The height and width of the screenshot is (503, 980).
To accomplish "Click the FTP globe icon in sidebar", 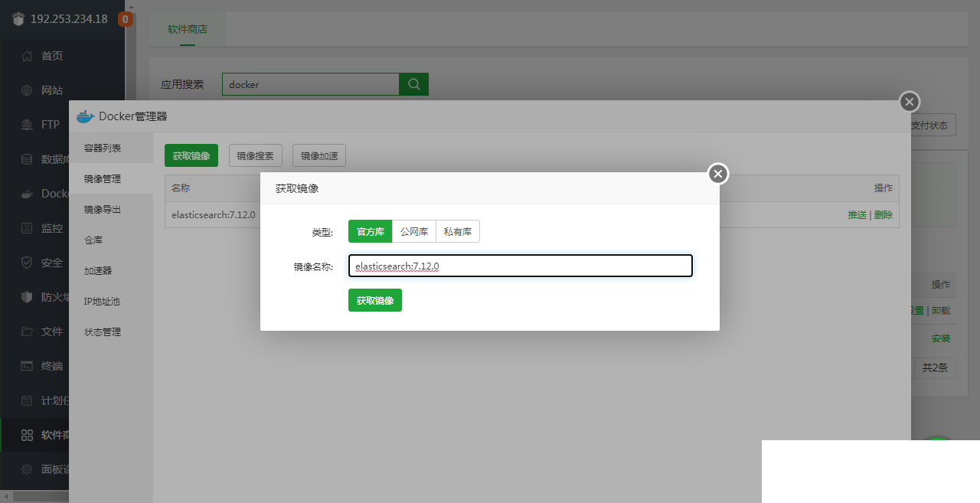I will [x=27, y=125].
